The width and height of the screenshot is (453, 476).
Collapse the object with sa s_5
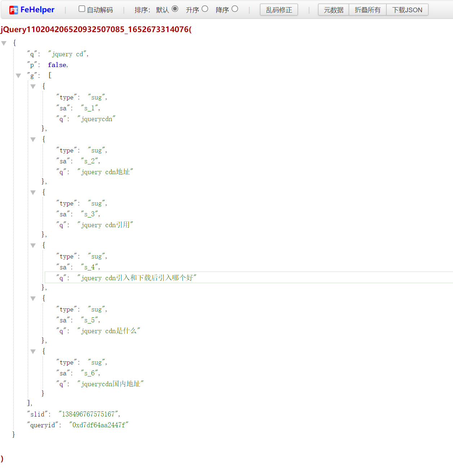33,299
